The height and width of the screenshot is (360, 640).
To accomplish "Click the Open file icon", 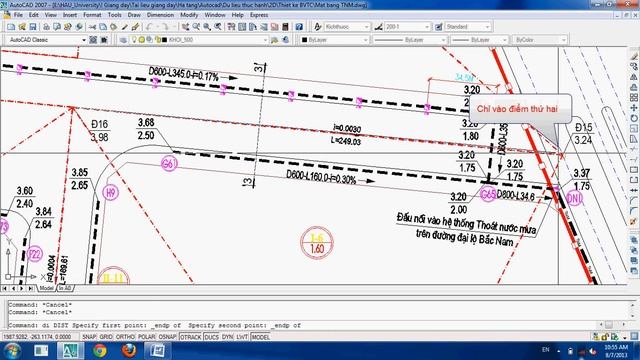I will click(x=22, y=27).
